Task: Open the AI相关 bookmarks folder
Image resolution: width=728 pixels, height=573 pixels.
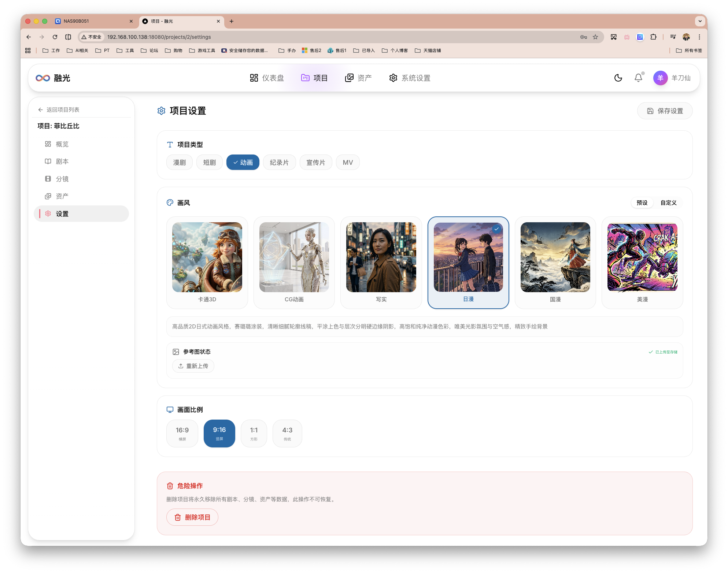Action: tap(78, 51)
